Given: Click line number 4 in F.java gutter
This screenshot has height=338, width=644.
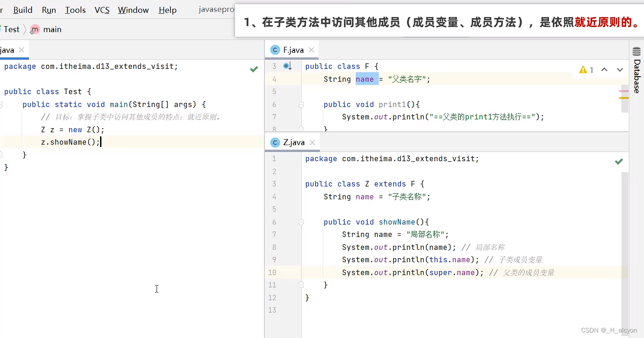Looking at the screenshot, I should click(x=274, y=79).
